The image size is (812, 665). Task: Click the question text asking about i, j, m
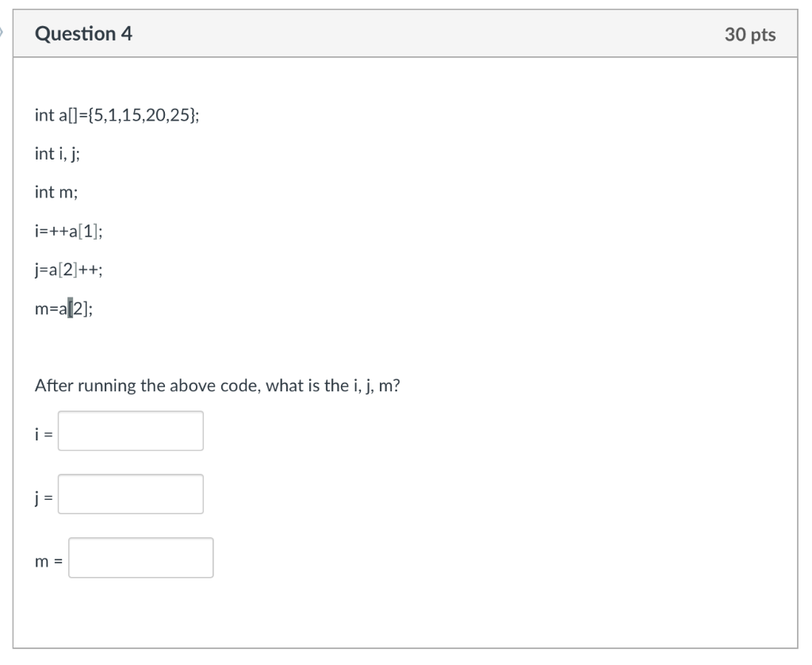click(219, 385)
